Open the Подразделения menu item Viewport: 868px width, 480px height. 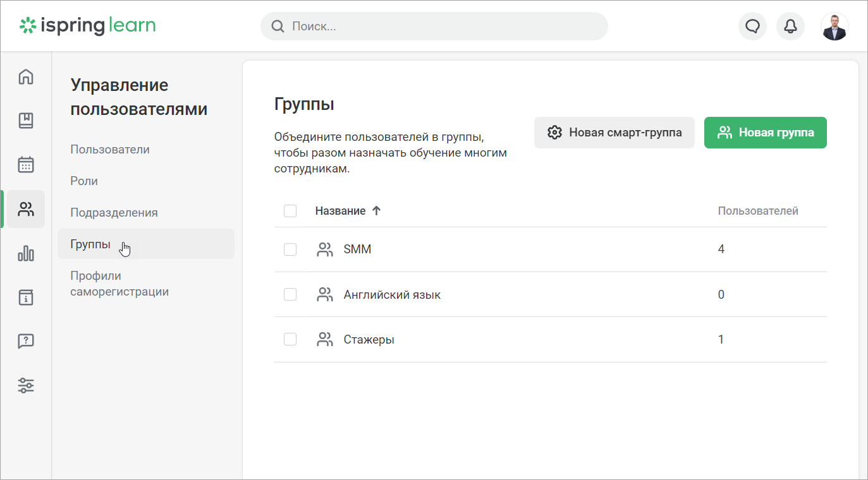pyautogui.click(x=114, y=213)
